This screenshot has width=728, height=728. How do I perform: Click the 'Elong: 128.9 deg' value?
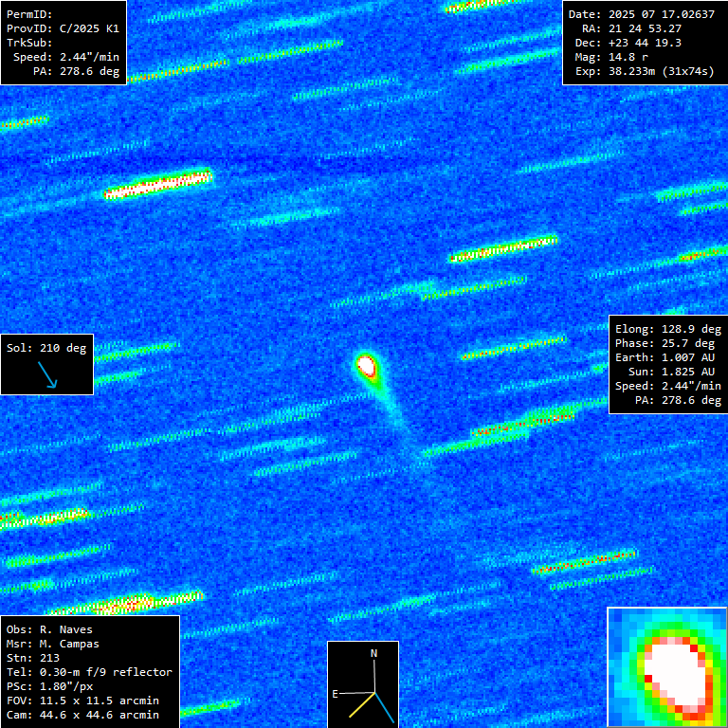668,329
